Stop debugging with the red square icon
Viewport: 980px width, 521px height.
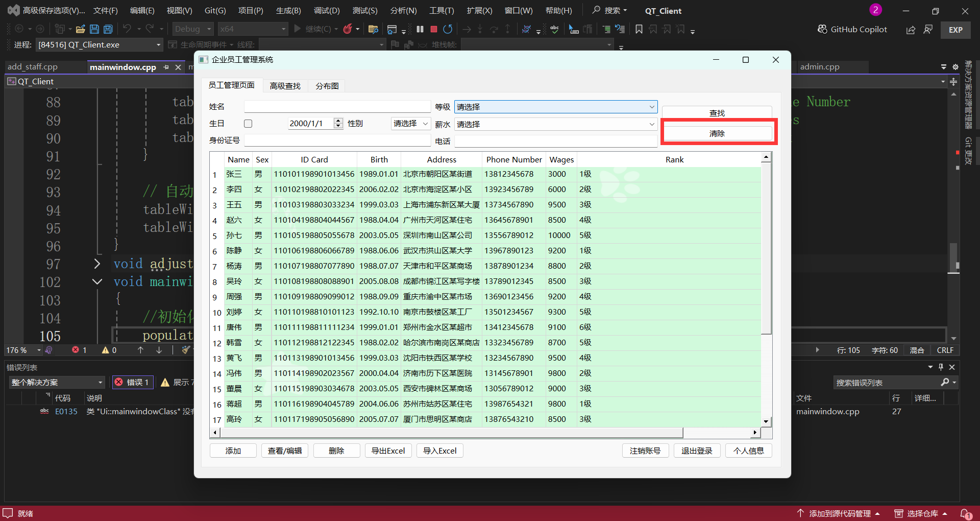point(434,29)
